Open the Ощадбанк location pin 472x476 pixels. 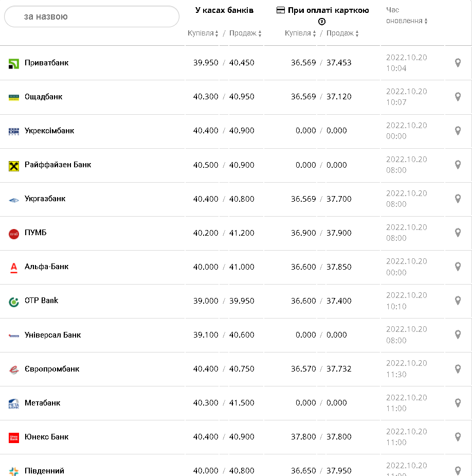point(458,97)
